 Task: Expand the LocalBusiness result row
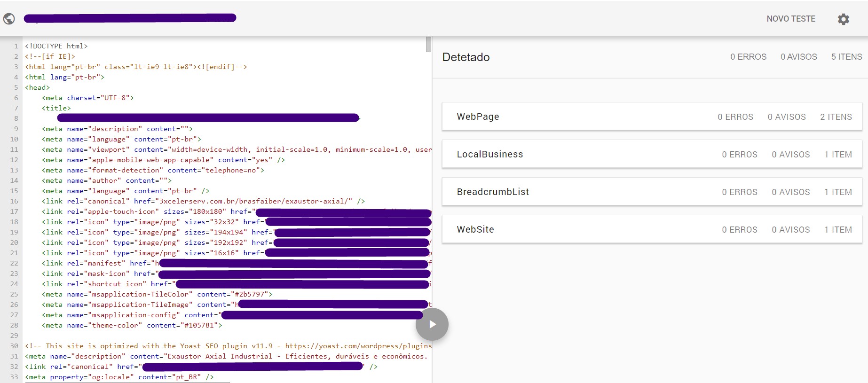coord(651,154)
